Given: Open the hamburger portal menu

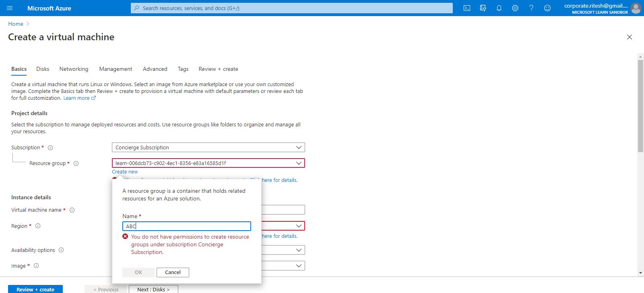Looking at the screenshot, I should [10, 8].
